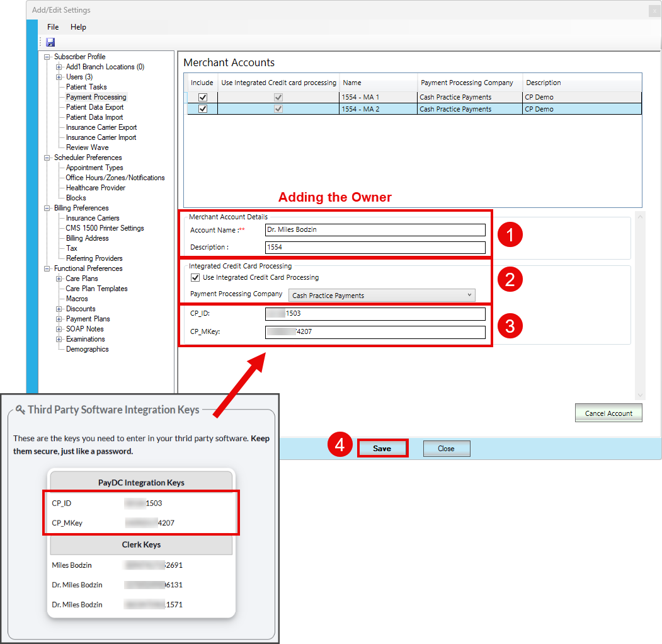Viewport: 662px width, 644px height.
Task: Select Patient Tasks in the tree
Action: (86, 87)
